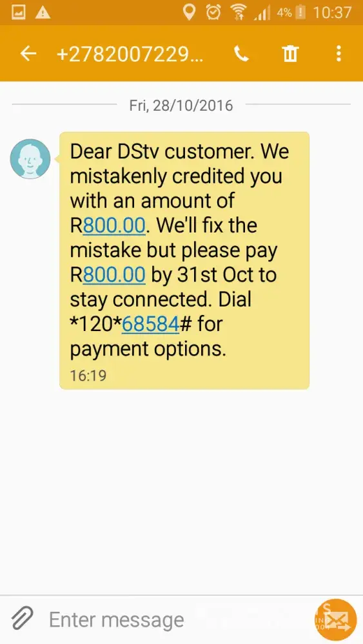Image resolution: width=363 pixels, height=644 pixels.
Task: Tap the alarm clock status icon
Action: point(213,12)
